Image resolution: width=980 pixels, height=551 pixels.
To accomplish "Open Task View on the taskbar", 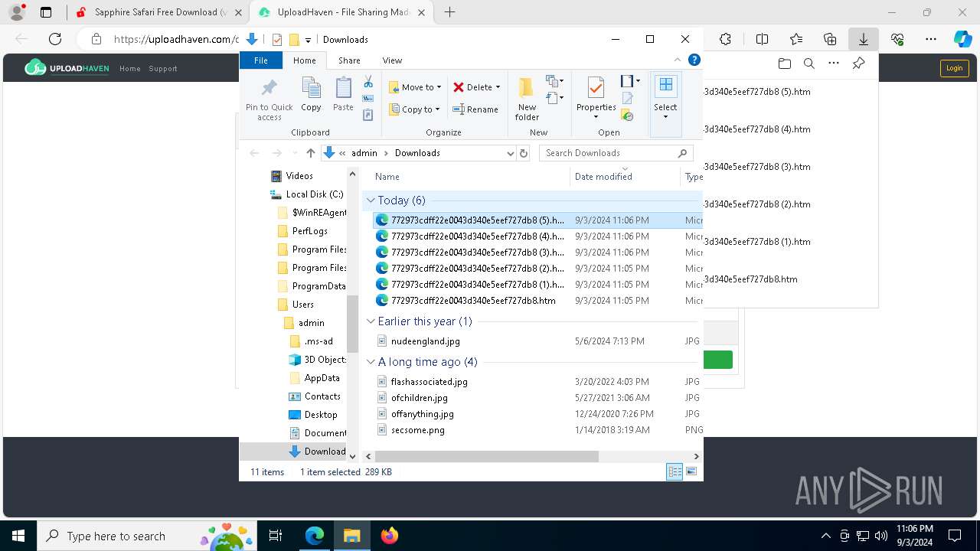I will [276, 536].
